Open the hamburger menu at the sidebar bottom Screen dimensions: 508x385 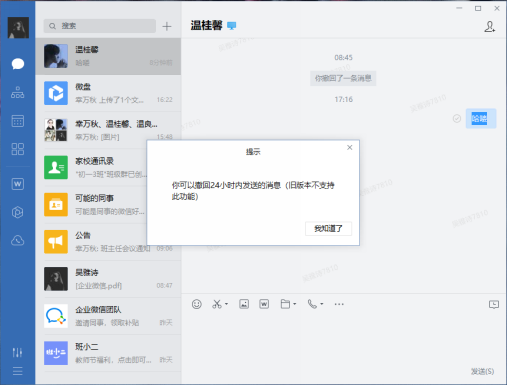(x=18, y=371)
